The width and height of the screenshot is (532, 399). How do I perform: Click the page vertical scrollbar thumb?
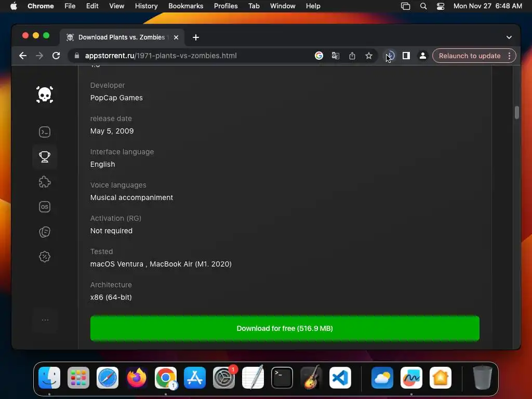[517, 113]
